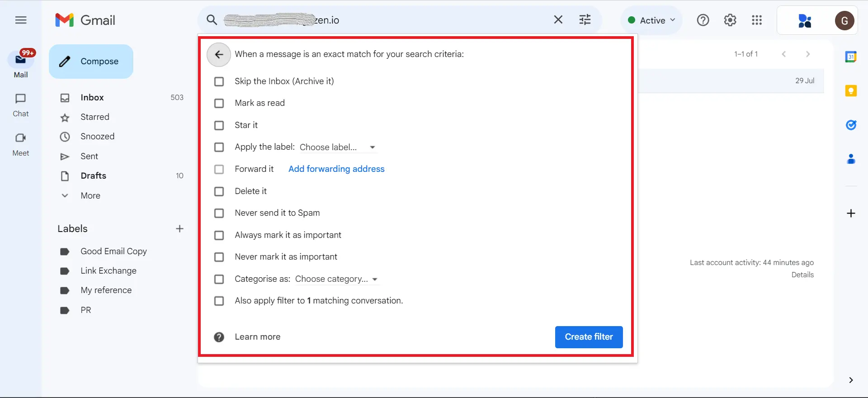The width and height of the screenshot is (868, 398).
Task: Open Gmail settings gear
Action: click(730, 20)
